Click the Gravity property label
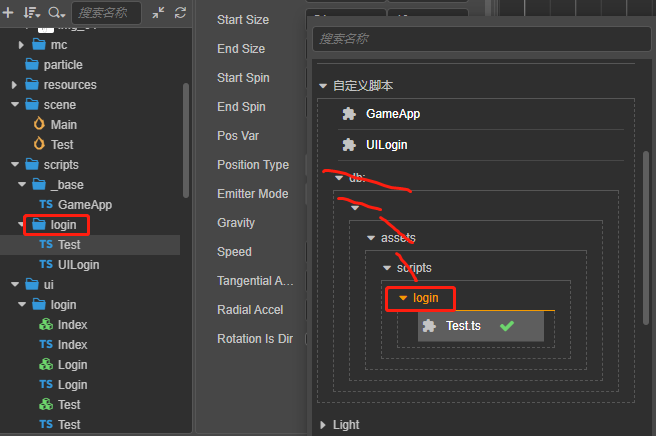This screenshot has width=656, height=436. click(236, 223)
